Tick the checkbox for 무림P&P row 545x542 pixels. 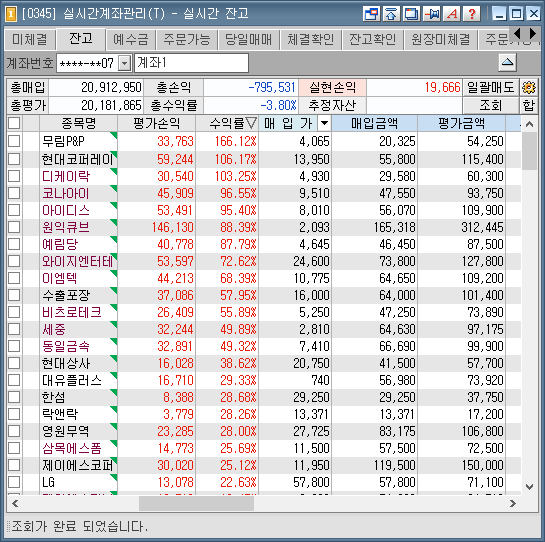pos(14,141)
